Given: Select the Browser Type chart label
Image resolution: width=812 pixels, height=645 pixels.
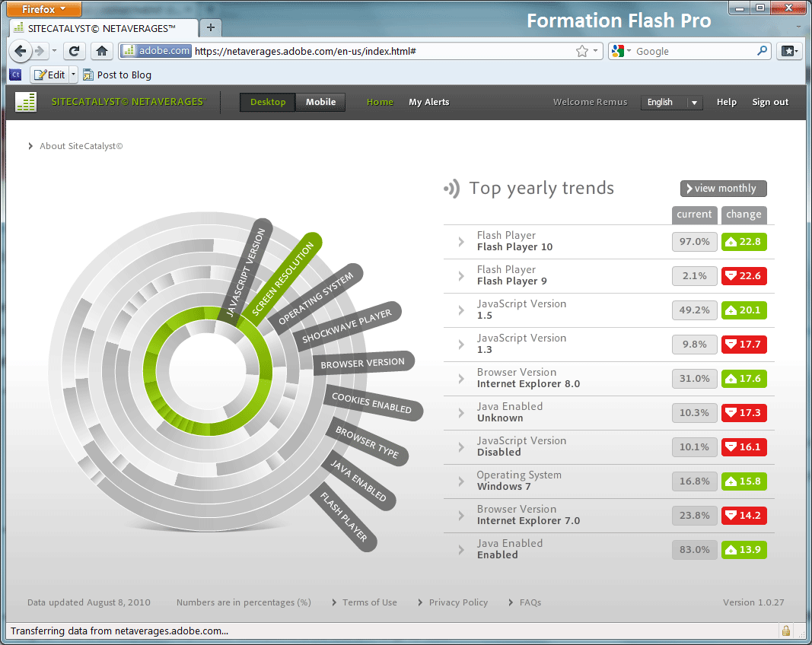Looking at the screenshot, I should pos(367,442).
